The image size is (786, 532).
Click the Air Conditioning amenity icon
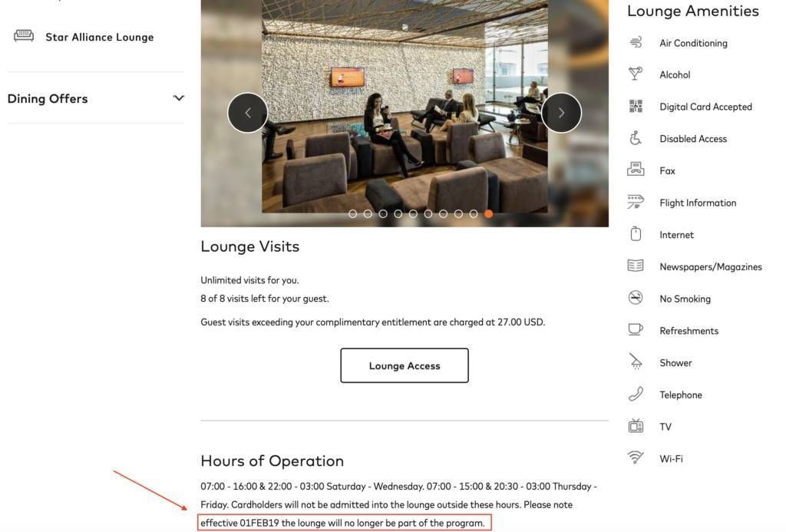coord(636,42)
